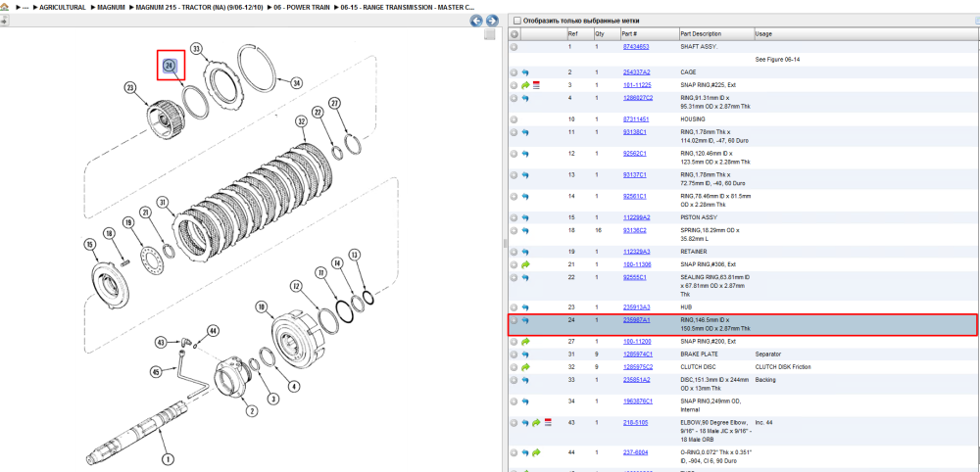Click green arrow icon on CLUTCH DISC row
This screenshot has height=472, width=980.
(x=525, y=367)
